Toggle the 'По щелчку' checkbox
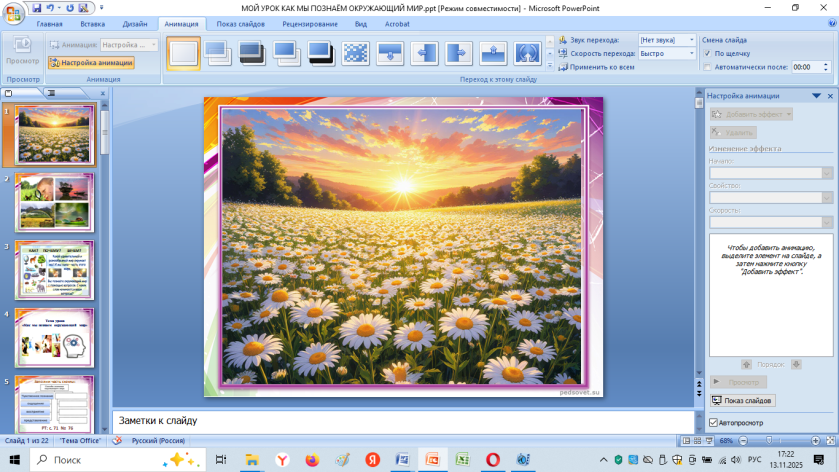Image resolution: width=839 pixels, height=472 pixels. [x=708, y=53]
